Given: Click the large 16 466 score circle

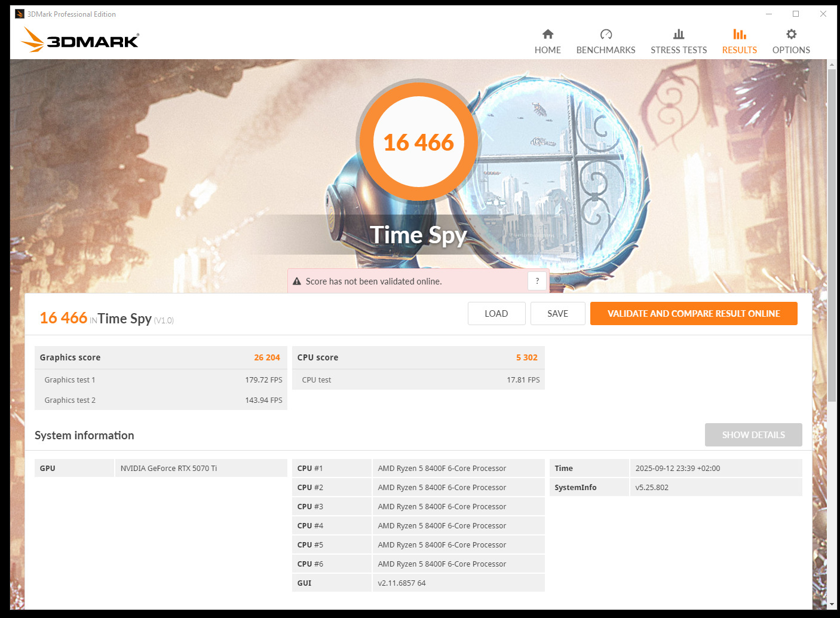Looking at the screenshot, I should (418, 142).
